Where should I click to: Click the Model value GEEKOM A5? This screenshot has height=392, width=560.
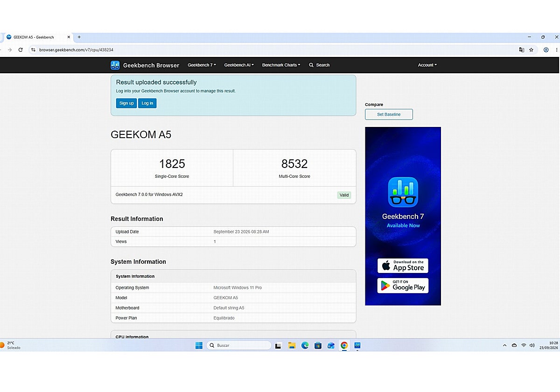[x=226, y=298]
